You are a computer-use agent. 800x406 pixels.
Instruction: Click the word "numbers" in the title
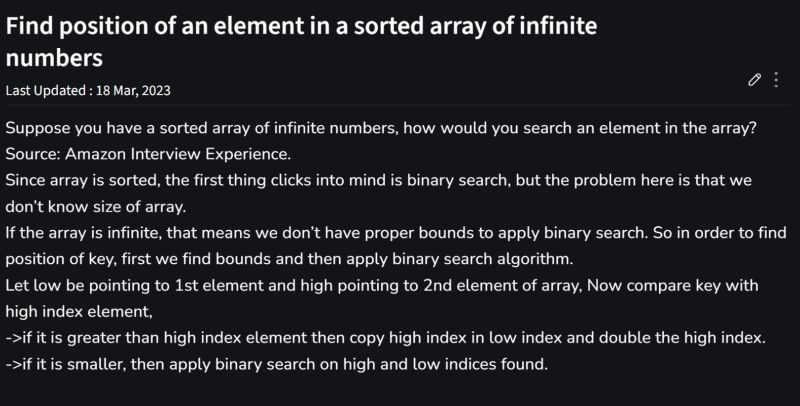(54, 58)
